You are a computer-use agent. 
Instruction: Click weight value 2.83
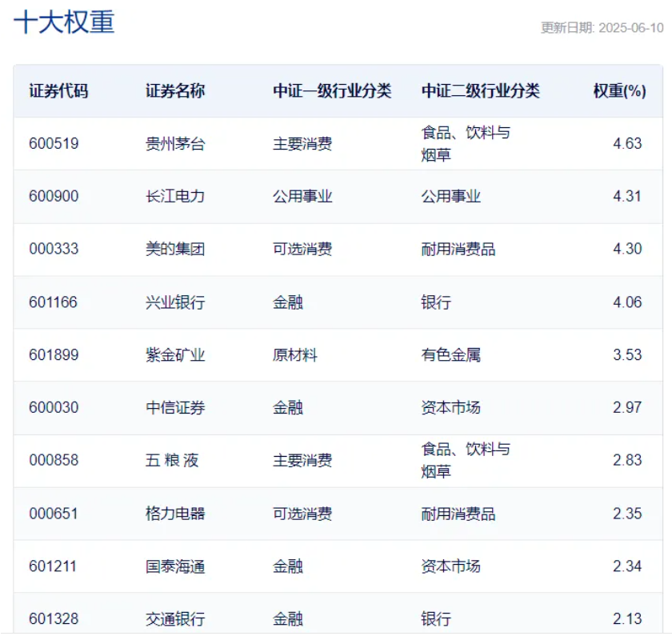[627, 460]
